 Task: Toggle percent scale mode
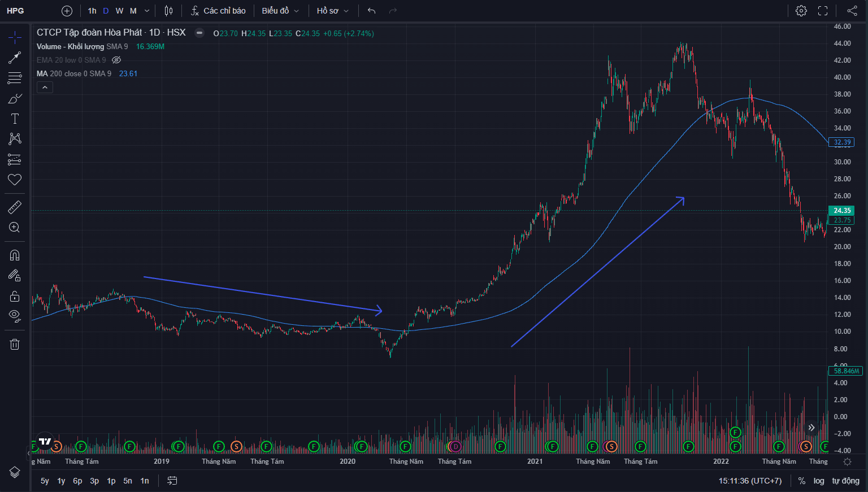coord(801,481)
